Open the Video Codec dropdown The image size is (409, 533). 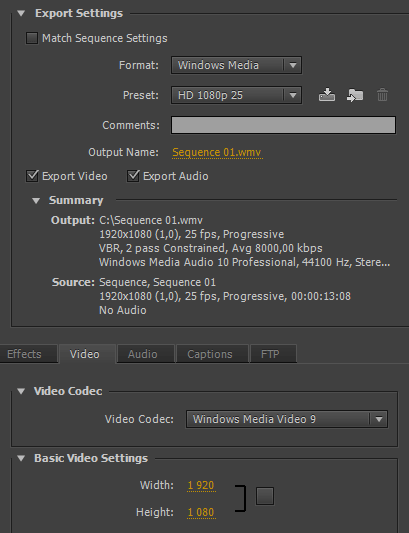[287, 419]
